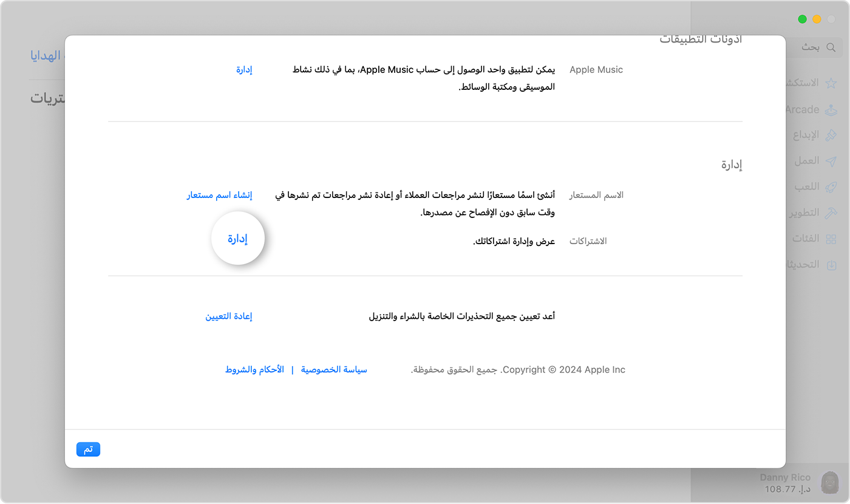850x504 pixels.
Task: Click the magnifier icon in the search field
Action: tap(831, 47)
